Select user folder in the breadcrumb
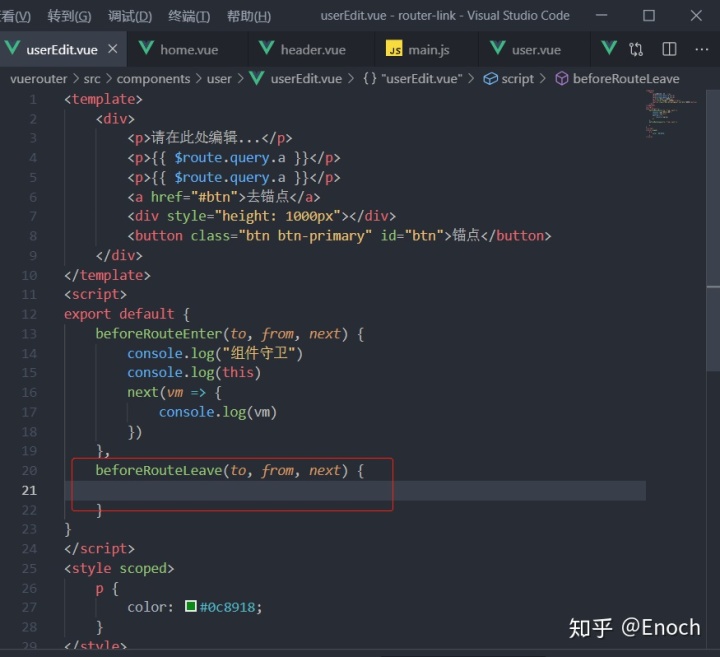This screenshot has height=657, width=720. (x=219, y=79)
